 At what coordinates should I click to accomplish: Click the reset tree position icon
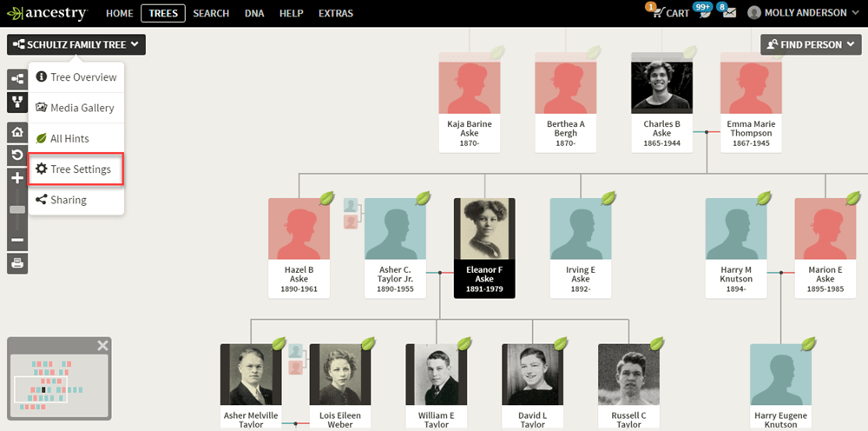coord(17,155)
